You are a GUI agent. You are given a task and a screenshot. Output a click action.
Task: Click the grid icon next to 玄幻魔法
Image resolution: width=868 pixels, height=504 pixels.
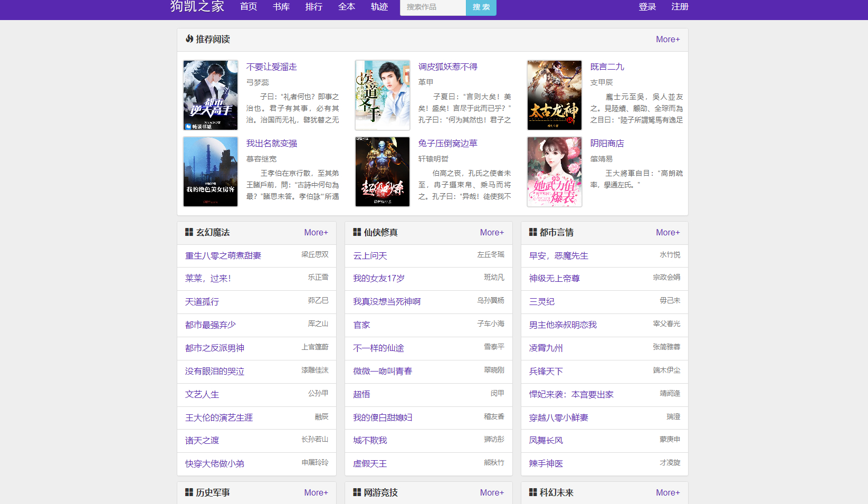pos(189,232)
